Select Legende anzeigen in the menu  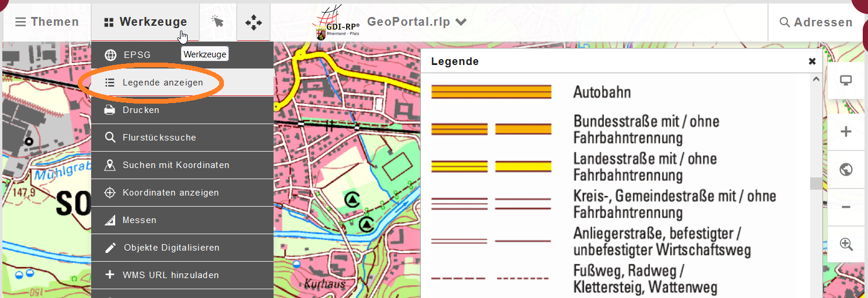182,83
